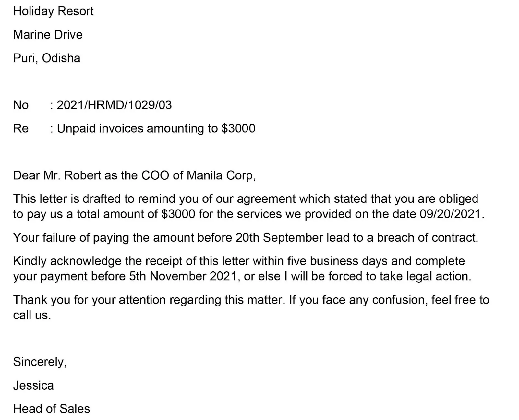
Task: Click the line starting 'This letter is drafted'
Action: click(246, 199)
